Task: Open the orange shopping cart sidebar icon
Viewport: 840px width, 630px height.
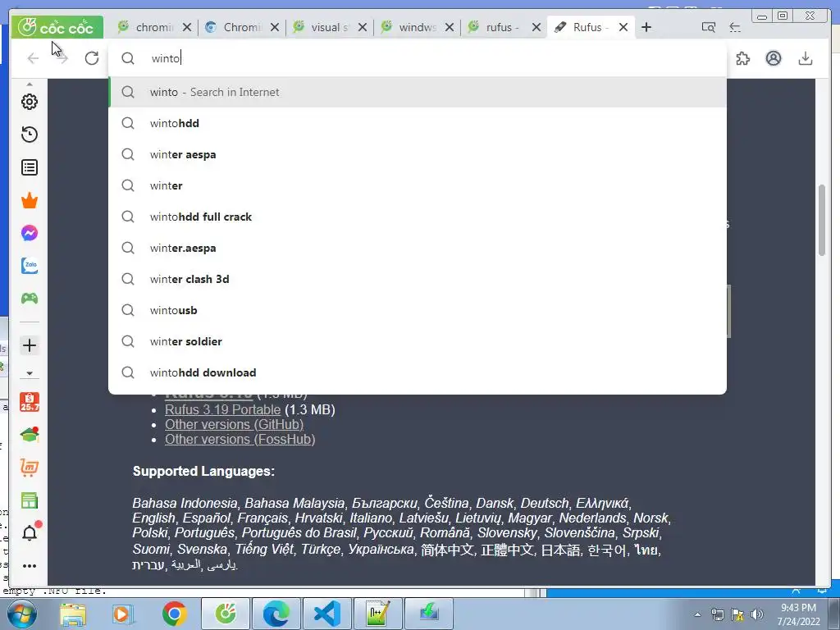Action: (30, 467)
